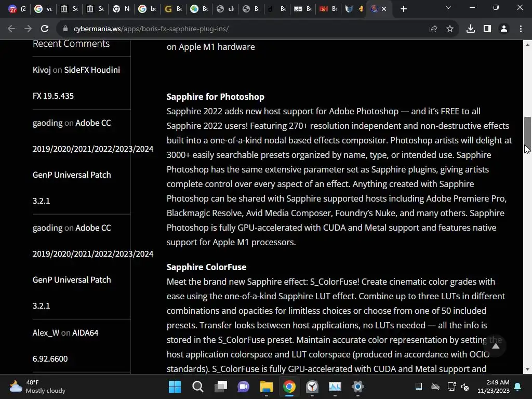Click 'Recent Comments' heading

(x=71, y=44)
